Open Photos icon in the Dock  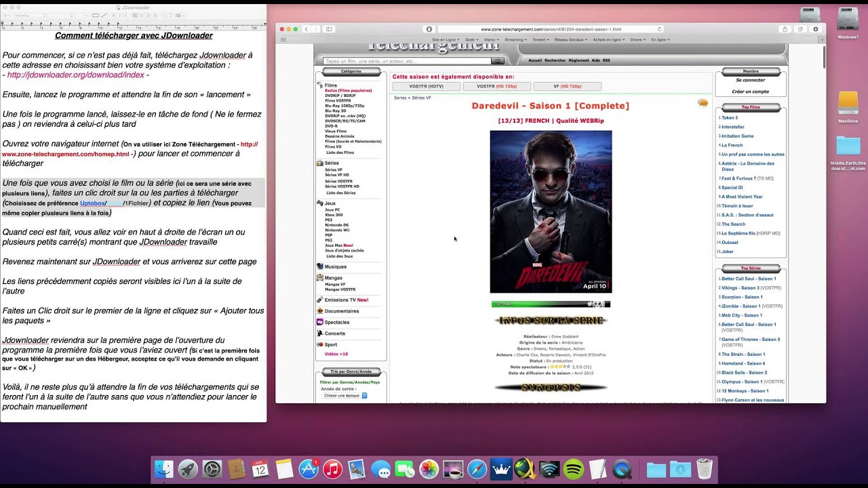(x=429, y=469)
